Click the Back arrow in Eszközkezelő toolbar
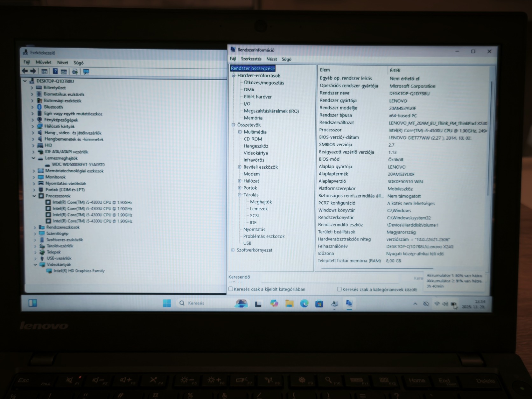Image resolution: width=532 pixels, height=399 pixels. click(x=25, y=71)
